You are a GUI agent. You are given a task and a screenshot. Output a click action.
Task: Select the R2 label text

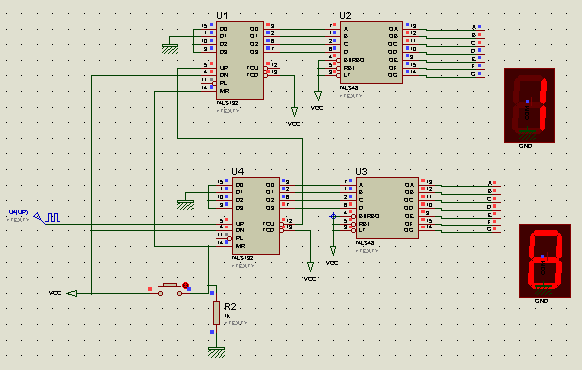pyautogui.click(x=230, y=307)
